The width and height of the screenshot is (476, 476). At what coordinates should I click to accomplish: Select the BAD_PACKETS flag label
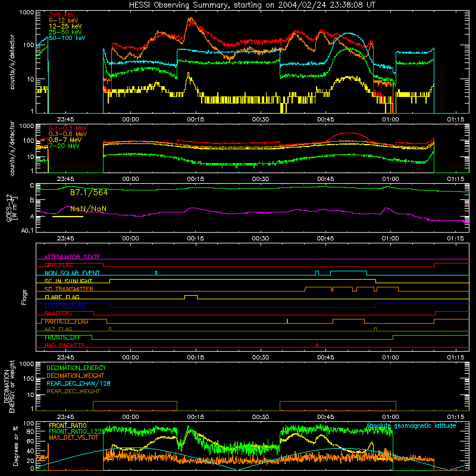(x=65, y=345)
